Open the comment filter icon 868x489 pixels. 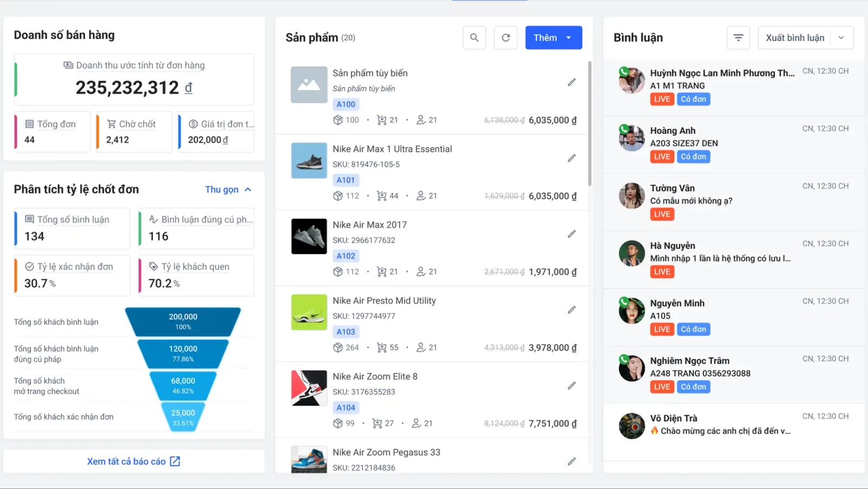[x=738, y=37]
